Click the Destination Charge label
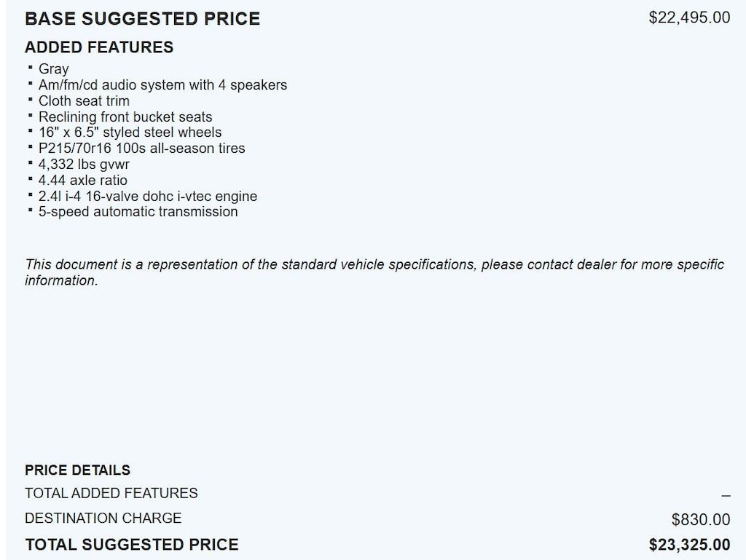Image resolution: width=746 pixels, height=560 pixels. coord(103,518)
